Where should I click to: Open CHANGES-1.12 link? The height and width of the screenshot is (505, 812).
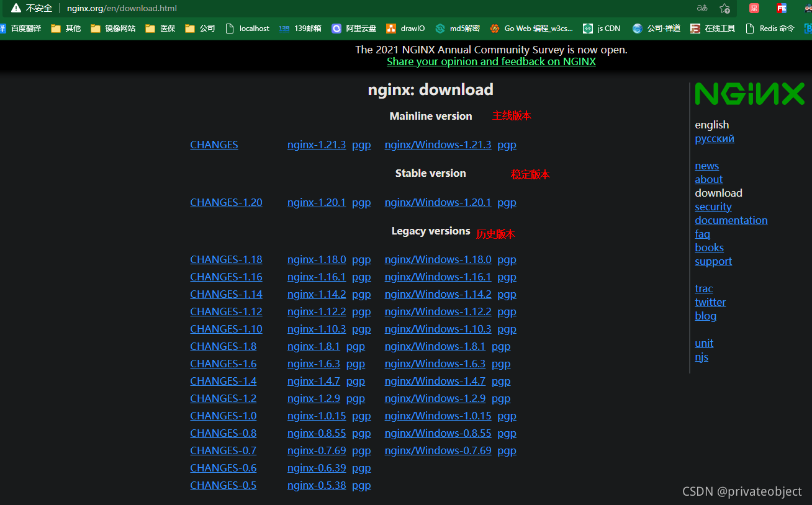[x=226, y=311]
